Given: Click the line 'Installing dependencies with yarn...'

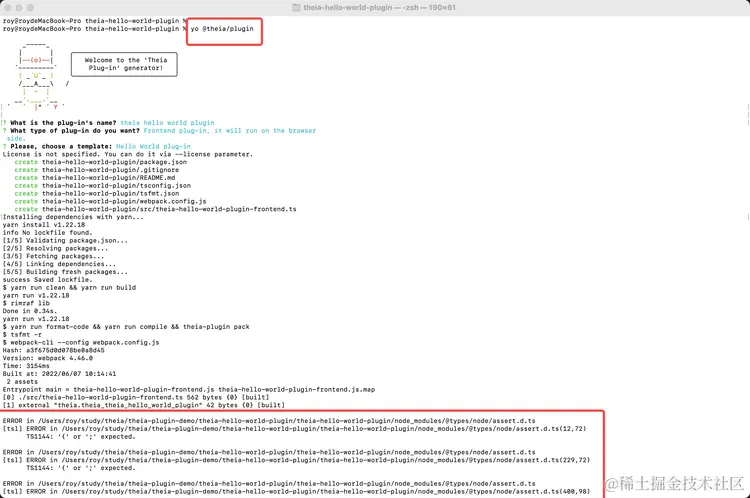Looking at the screenshot, I should click(73, 217).
